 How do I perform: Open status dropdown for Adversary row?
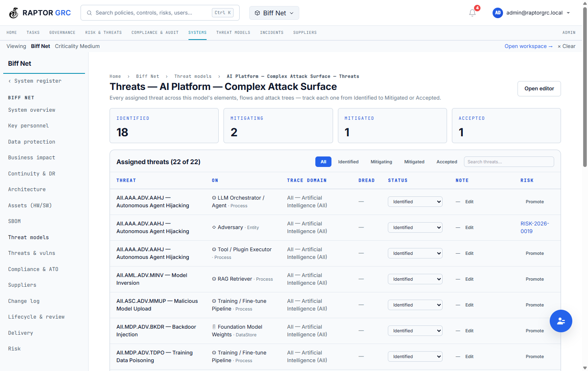pos(415,227)
